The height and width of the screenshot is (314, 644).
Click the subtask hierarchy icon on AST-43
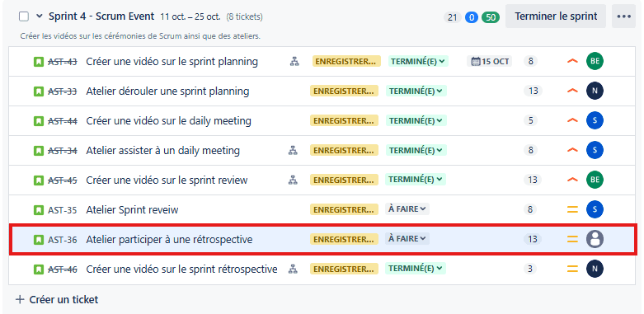tap(294, 62)
